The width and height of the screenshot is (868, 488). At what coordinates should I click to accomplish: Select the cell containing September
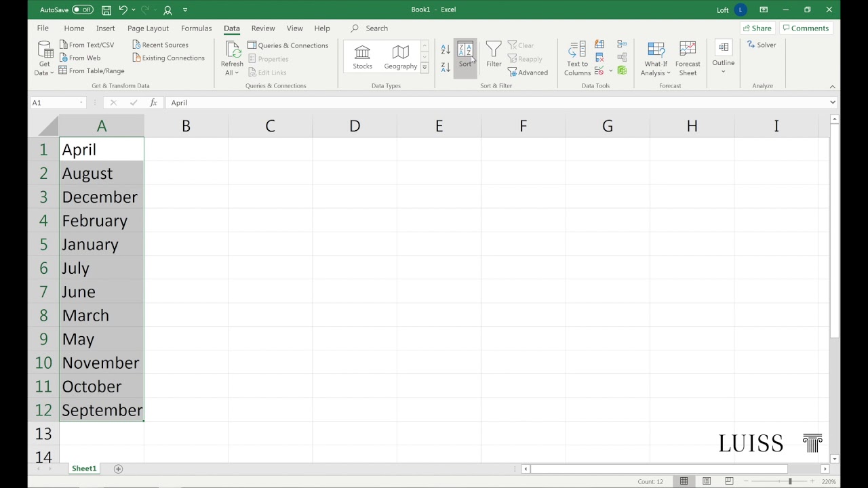(x=102, y=410)
